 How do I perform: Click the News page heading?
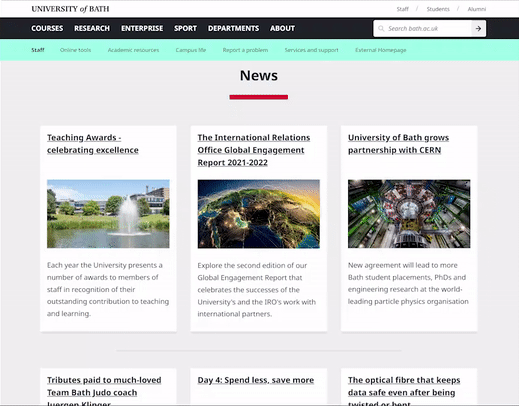point(259,75)
